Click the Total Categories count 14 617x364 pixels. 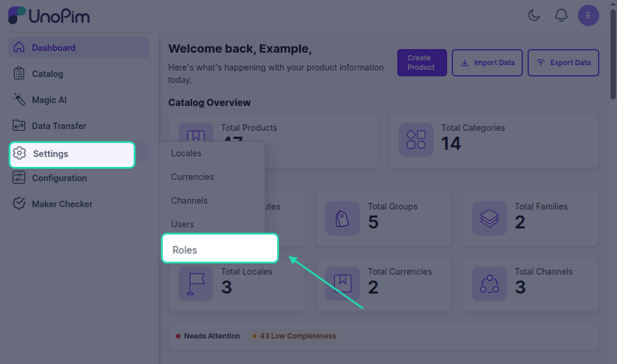(451, 143)
